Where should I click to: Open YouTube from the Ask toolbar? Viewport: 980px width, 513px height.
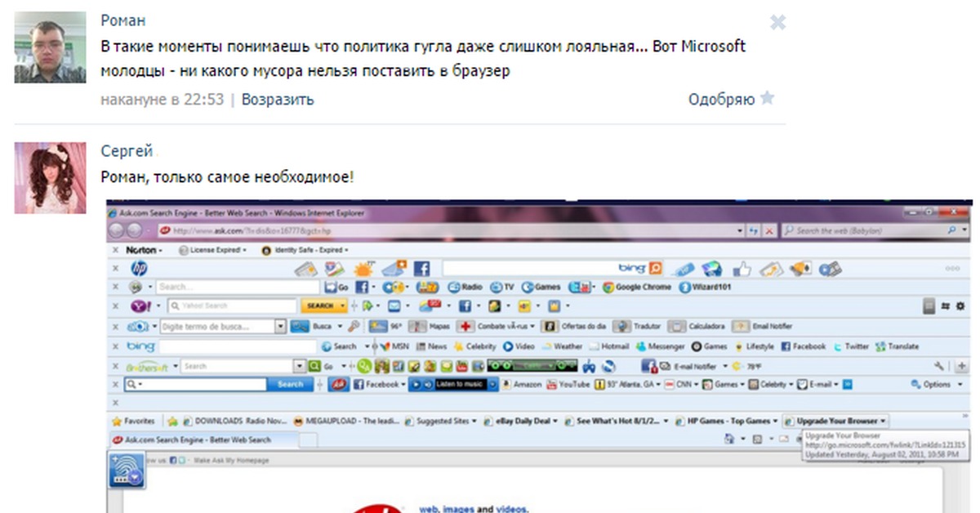(568, 385)
